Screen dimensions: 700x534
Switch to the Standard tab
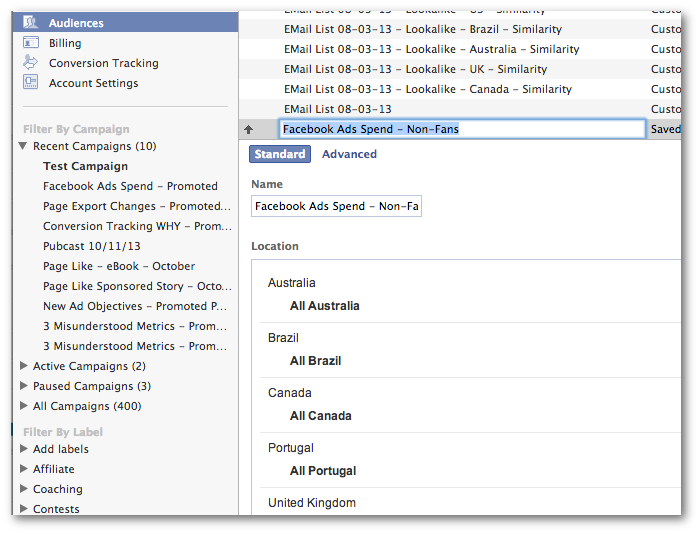(280, 154)
